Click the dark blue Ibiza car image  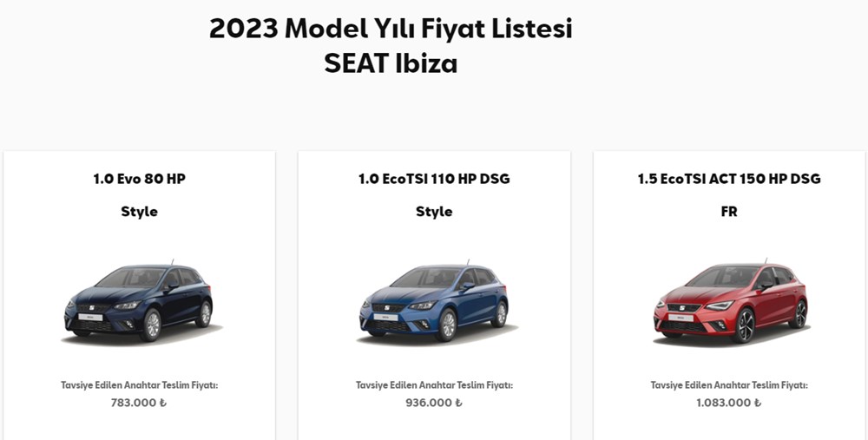139,301
